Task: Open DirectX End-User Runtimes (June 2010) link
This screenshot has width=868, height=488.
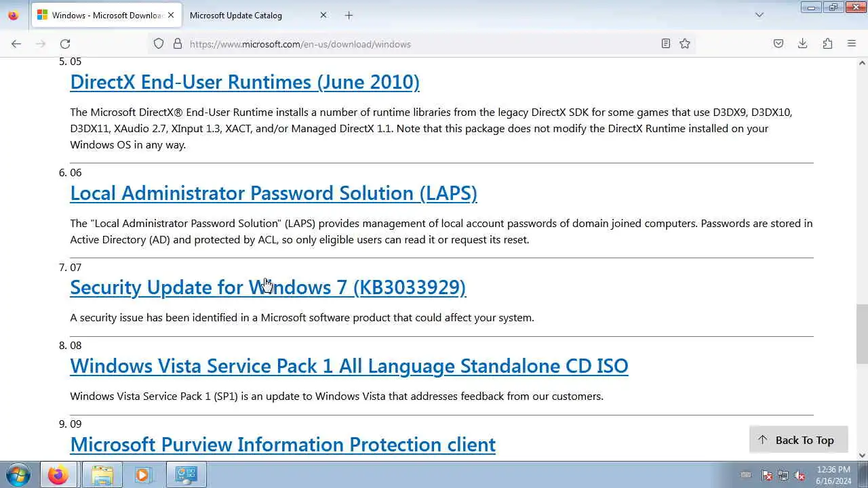Action: click(x=245, y=82)
